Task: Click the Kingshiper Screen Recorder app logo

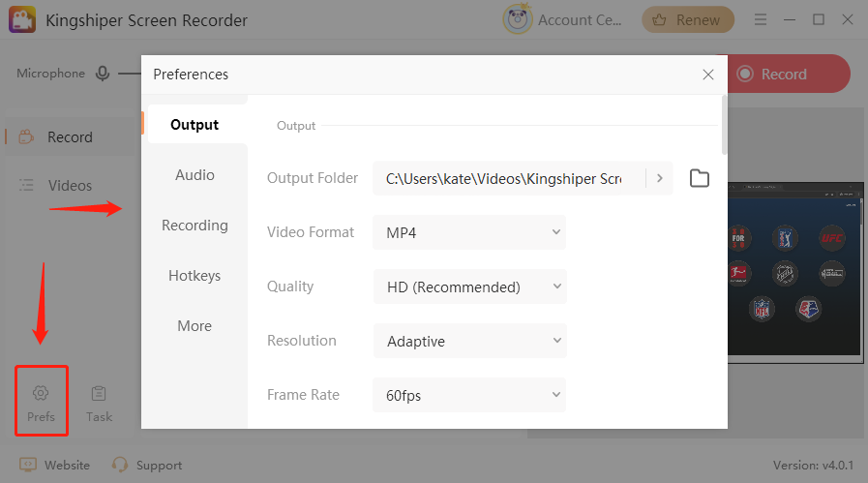Action: 22,20
